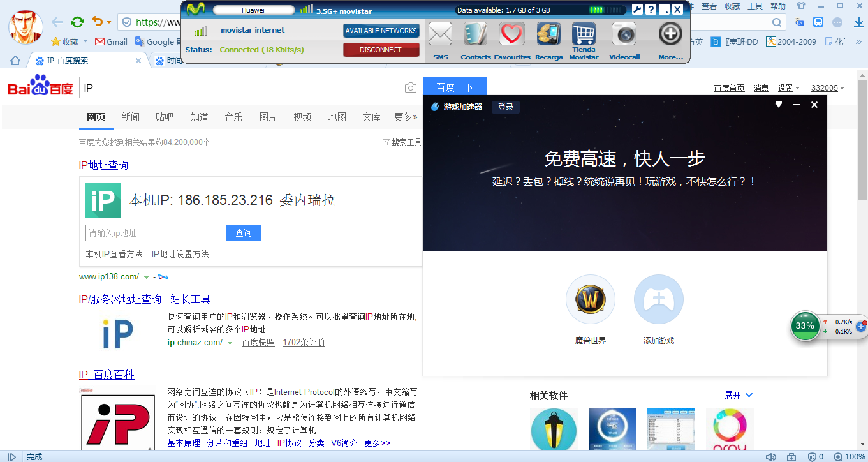Expand 展开 in 相关软件 section
Screen dimensions: 868x462
pyautogui.click(x=739, y=396)
